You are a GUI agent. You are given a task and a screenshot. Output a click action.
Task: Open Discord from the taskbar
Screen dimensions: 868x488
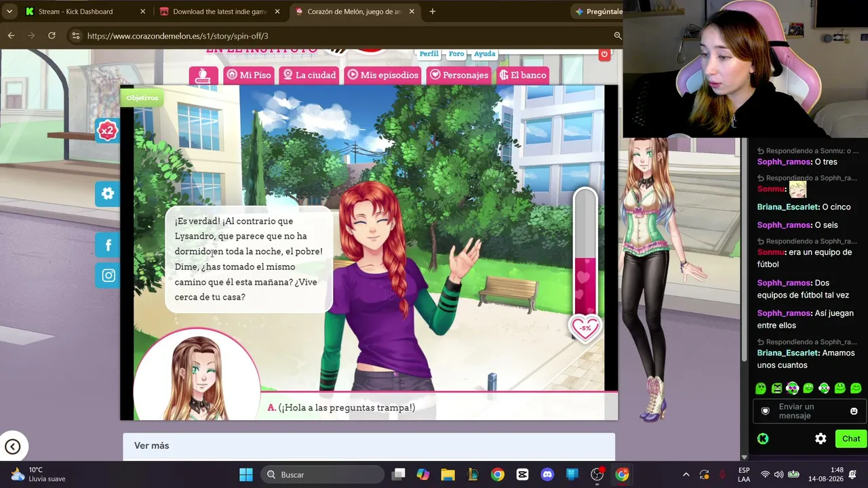point(547,474)
